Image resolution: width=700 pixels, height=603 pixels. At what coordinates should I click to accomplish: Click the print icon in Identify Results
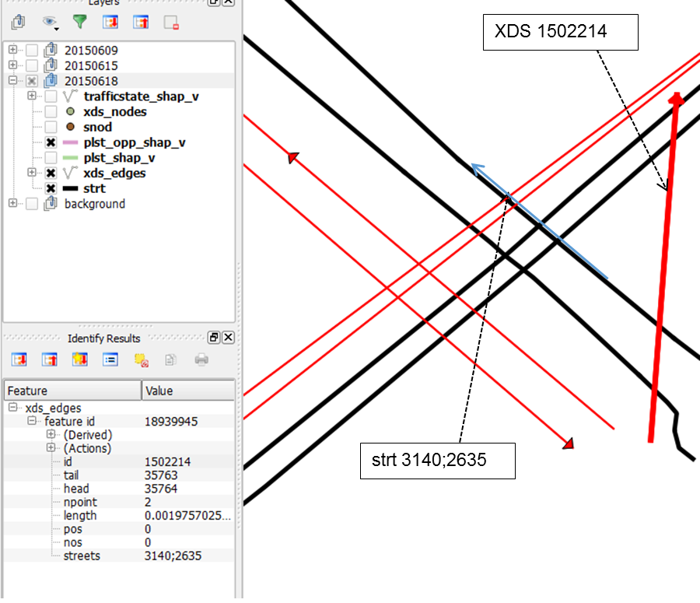201,359
